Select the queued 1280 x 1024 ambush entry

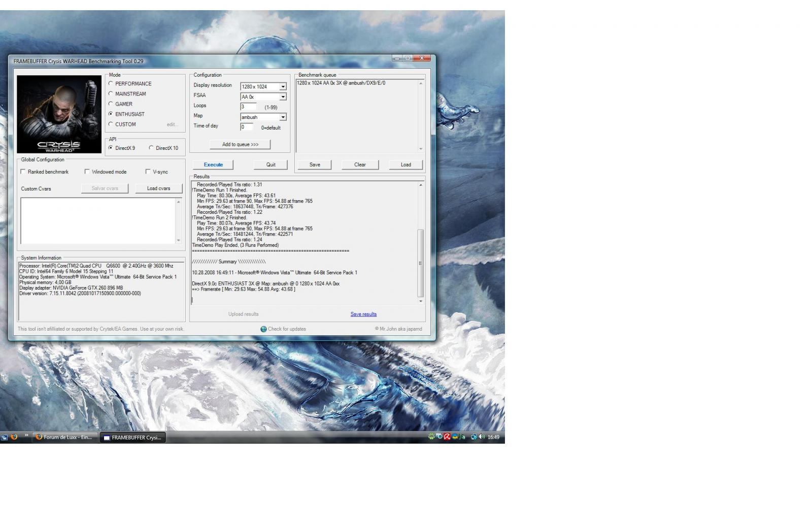tap(341, 83)
